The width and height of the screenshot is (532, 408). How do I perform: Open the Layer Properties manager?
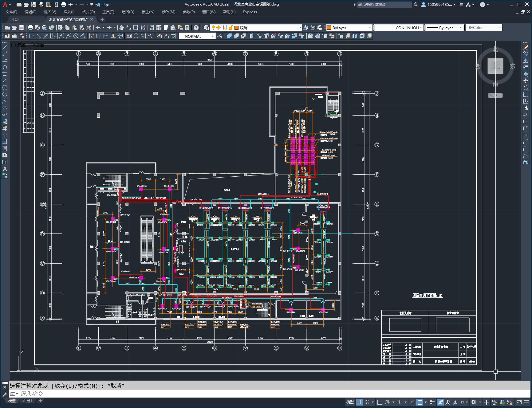[x=206, y=28]
